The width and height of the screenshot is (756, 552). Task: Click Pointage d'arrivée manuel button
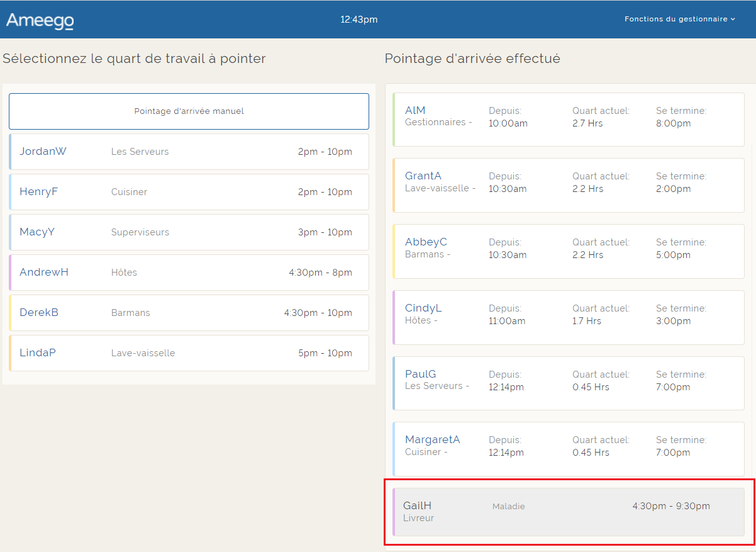(189, 111)
